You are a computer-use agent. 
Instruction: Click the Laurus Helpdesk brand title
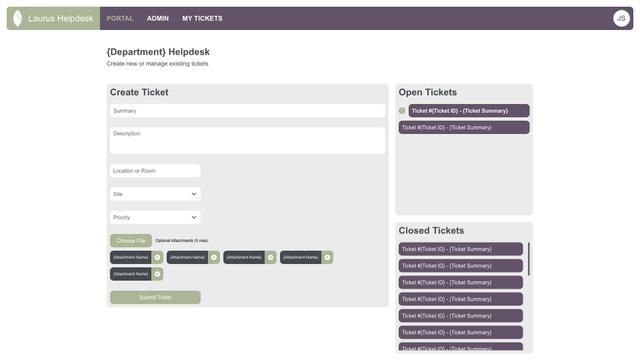pos(61,18)
